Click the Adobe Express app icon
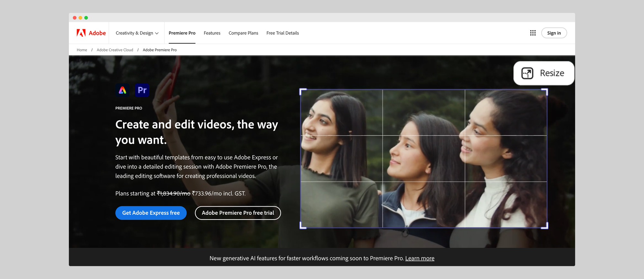 pyautogui.click(x=122, y=90)
